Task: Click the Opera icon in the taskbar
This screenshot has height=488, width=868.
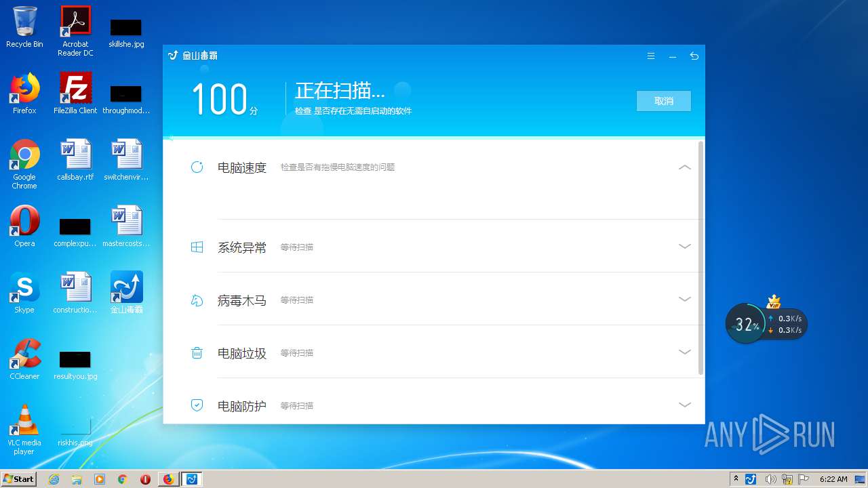Action: coord(145,479)
